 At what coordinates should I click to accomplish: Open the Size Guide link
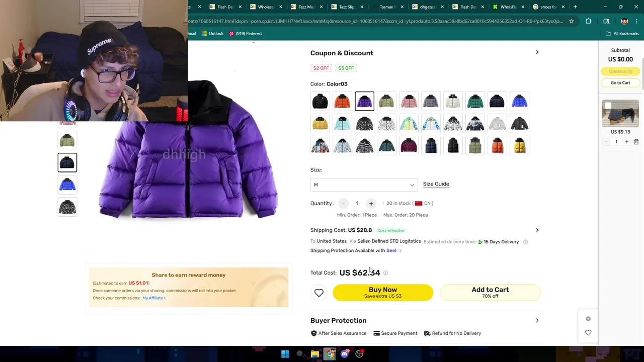point(436,184)
